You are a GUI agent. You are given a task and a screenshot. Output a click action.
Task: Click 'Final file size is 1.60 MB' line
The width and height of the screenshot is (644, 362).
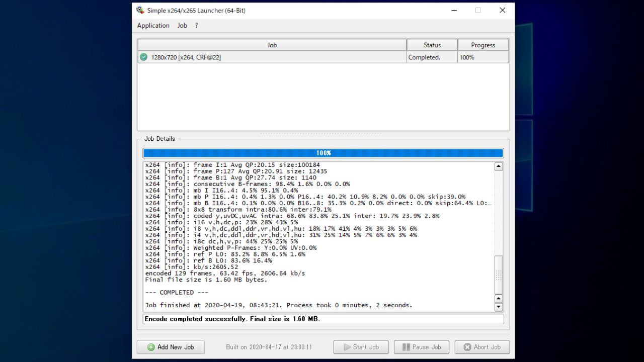click(x=206, y=280)
